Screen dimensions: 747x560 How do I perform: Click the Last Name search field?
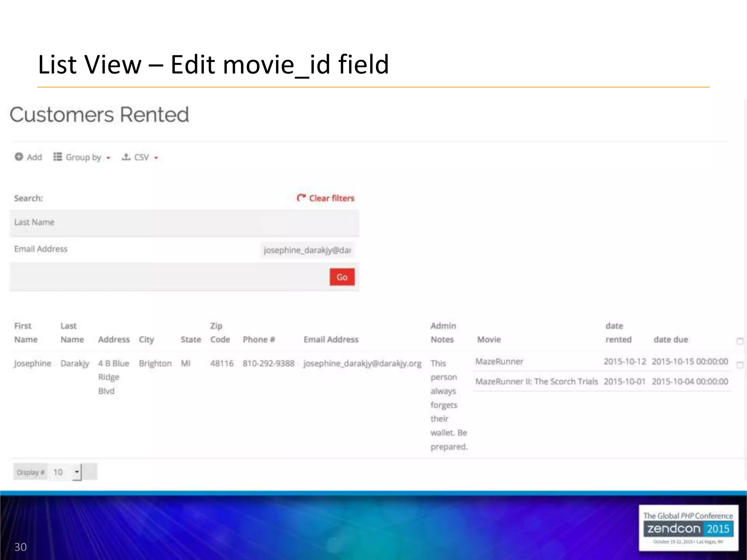pyautogui.click(x=308, y=223)
